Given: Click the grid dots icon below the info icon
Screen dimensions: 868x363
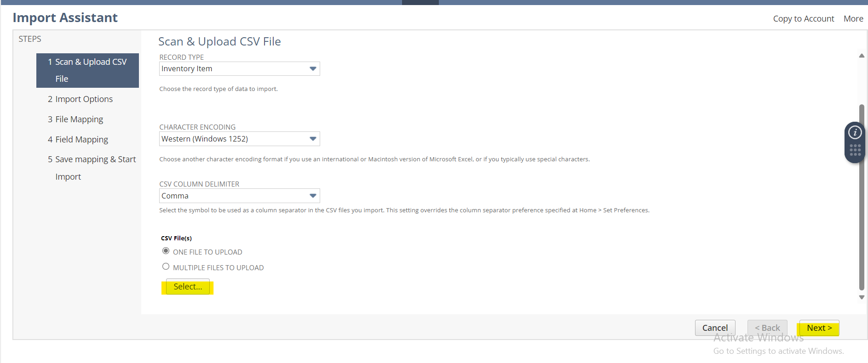Looking at the screenshot, I should (855, 150).
